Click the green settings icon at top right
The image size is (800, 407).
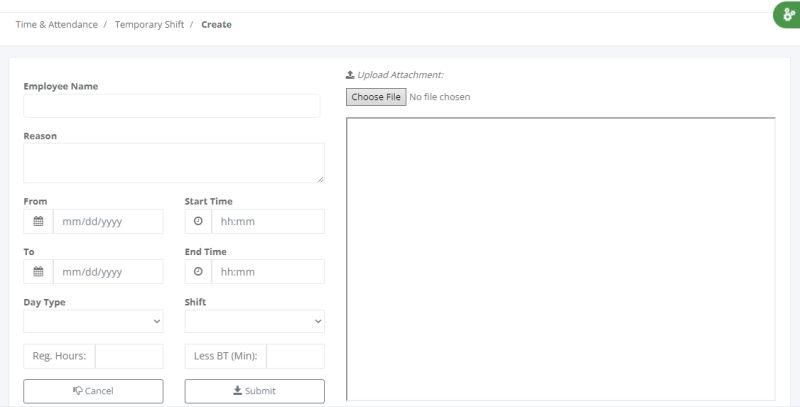788,15
